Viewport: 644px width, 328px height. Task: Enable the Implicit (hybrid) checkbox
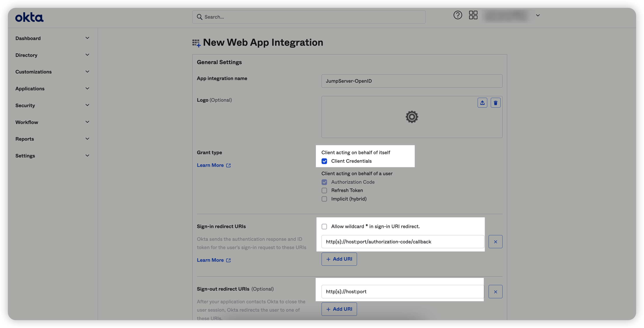point(324,199)
